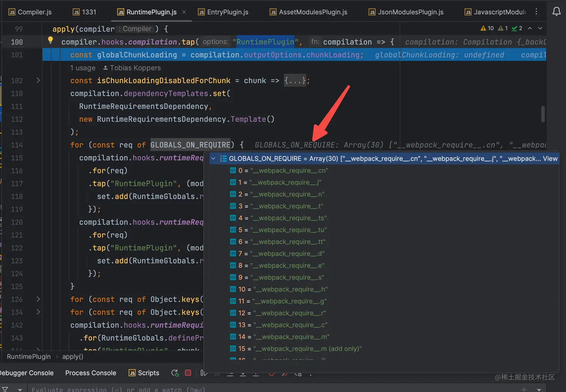Stop the debugger with red square
This screenshot has width=566, height=392.
click(x=188, y=373)
